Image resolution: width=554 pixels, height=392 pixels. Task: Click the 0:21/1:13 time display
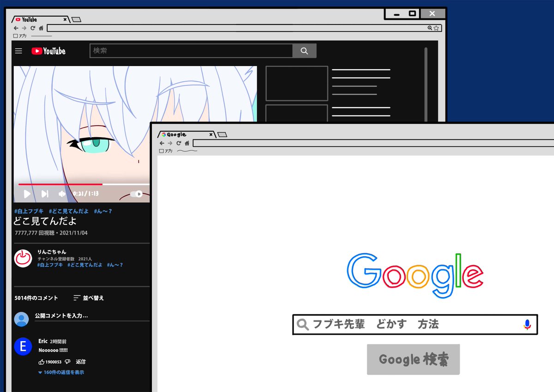[x=86, y=194]
